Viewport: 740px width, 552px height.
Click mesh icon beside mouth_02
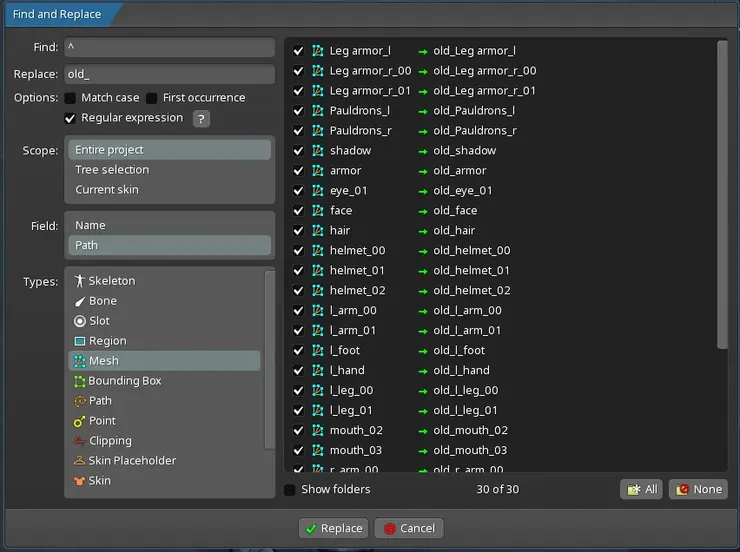pos(318,430)
